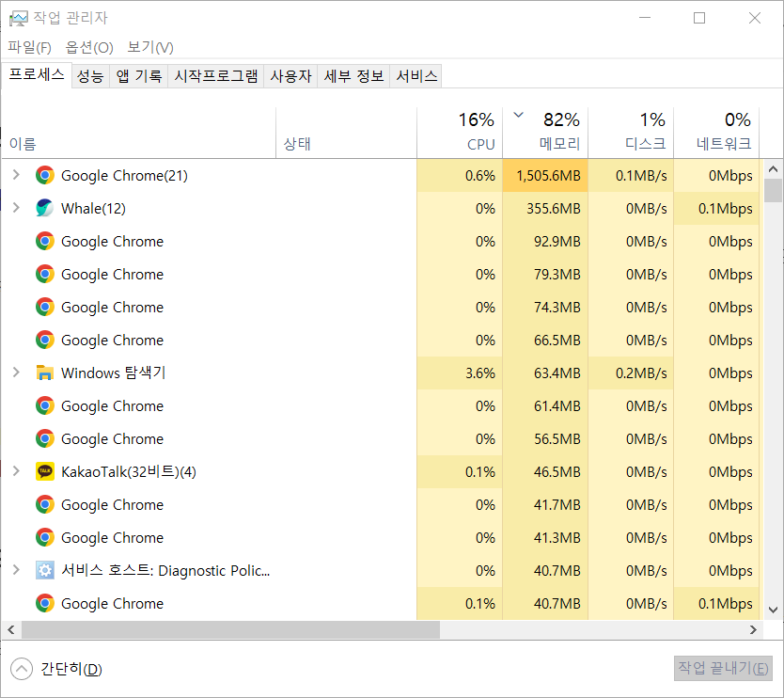Click the Google Chrome(21) process icon
Image resolution: width=784 pixels, height=698 pixels.
(x=45, y=176)
